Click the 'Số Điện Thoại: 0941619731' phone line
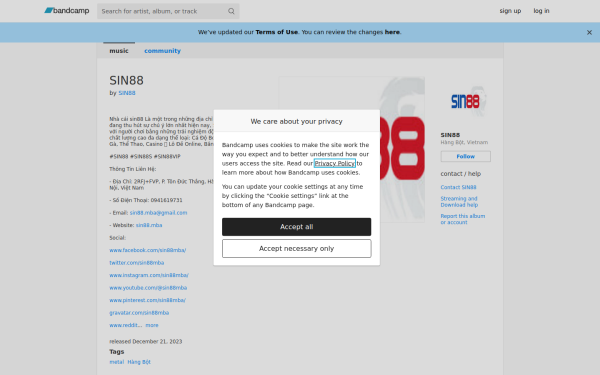This screenshot has width=600, height=375. [146, 201]
